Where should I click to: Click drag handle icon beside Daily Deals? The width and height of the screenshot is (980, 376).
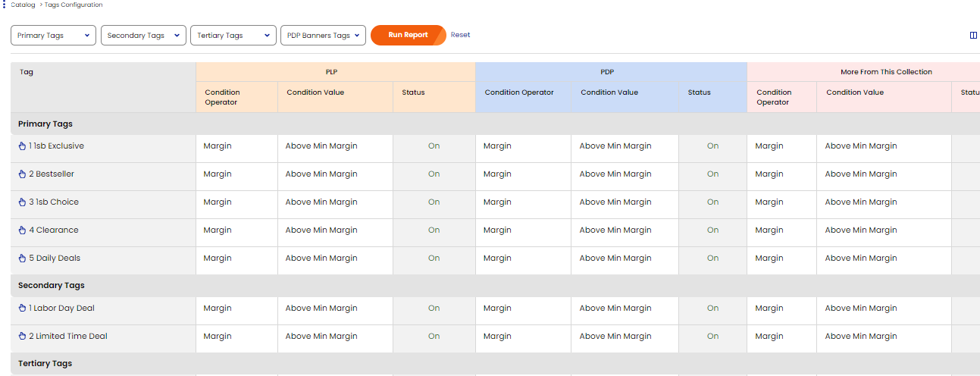click(x=23, y=258)
